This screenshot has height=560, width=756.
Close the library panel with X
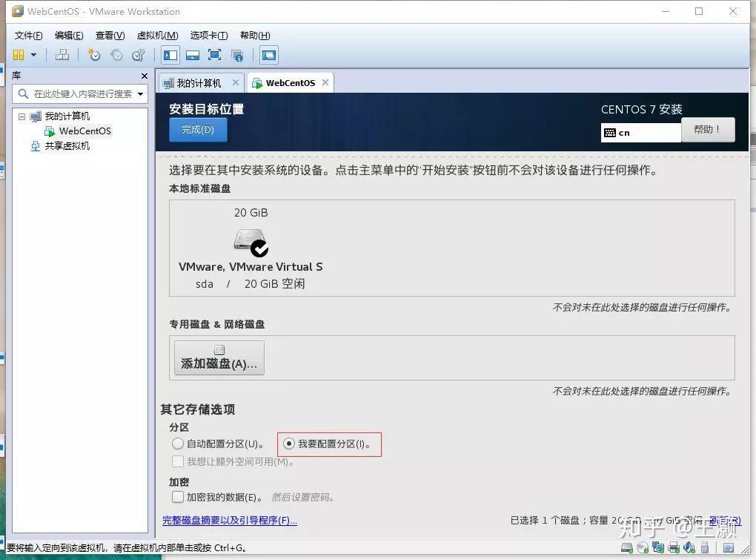145,76
